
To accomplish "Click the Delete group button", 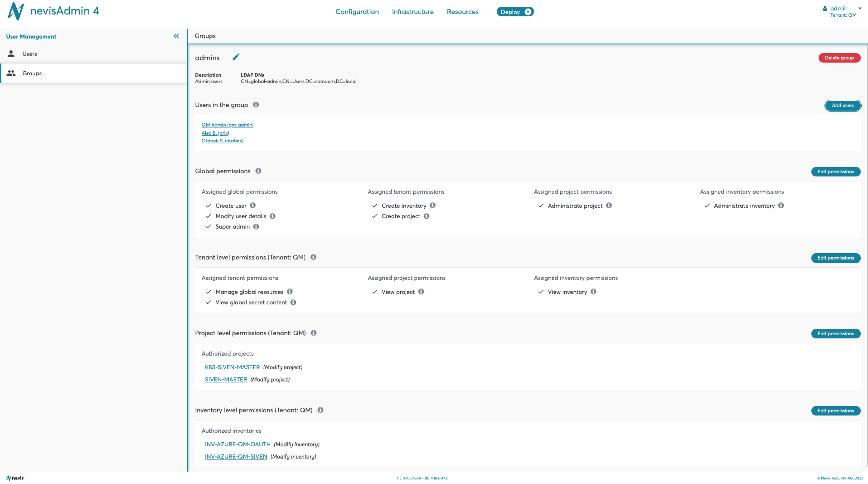I will [x=839, y=58].
